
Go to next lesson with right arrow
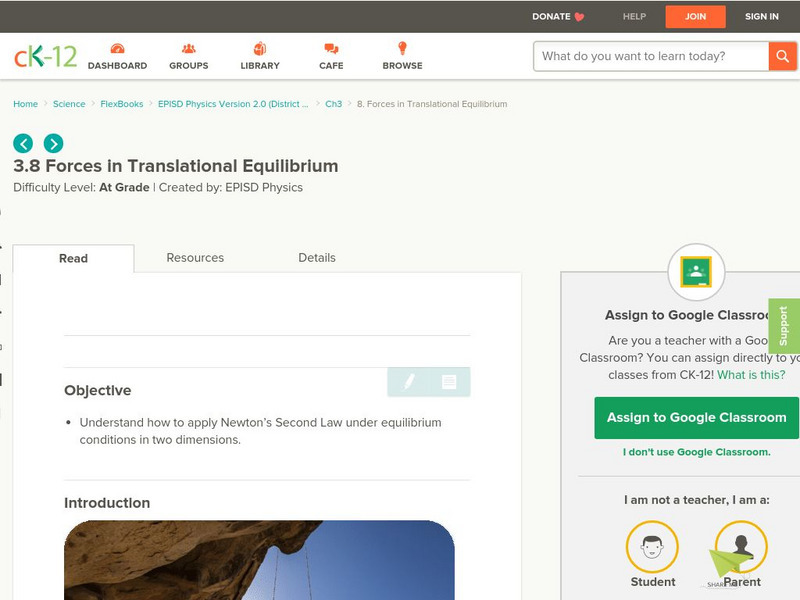53,143
